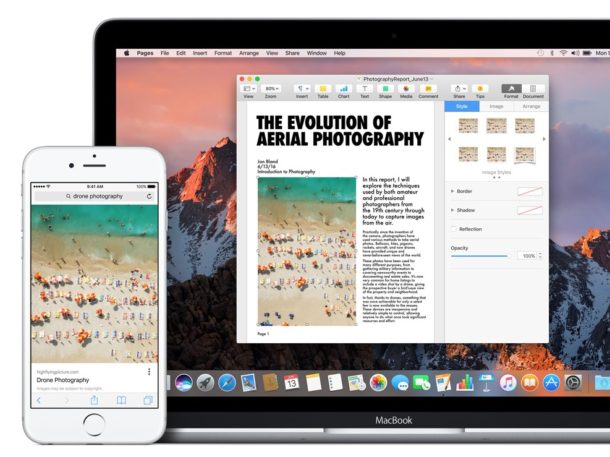Open the Help menu
610x457 pixels.
click(339, 53)
